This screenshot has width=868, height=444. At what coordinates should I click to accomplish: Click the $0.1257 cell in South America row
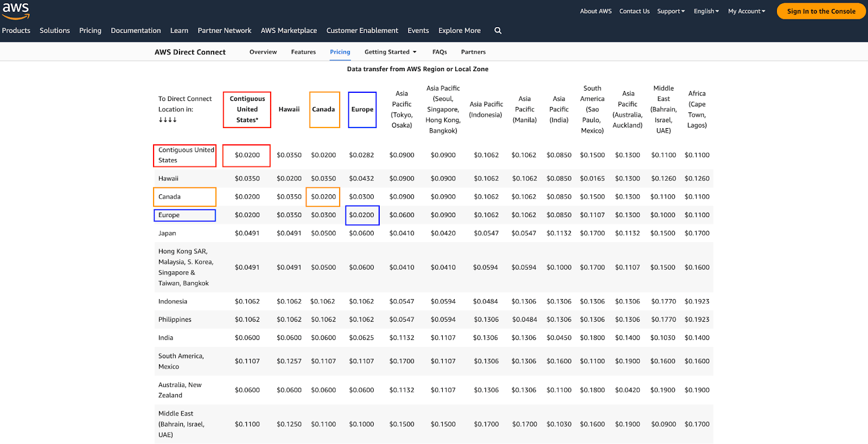click(x=289, y=361)
